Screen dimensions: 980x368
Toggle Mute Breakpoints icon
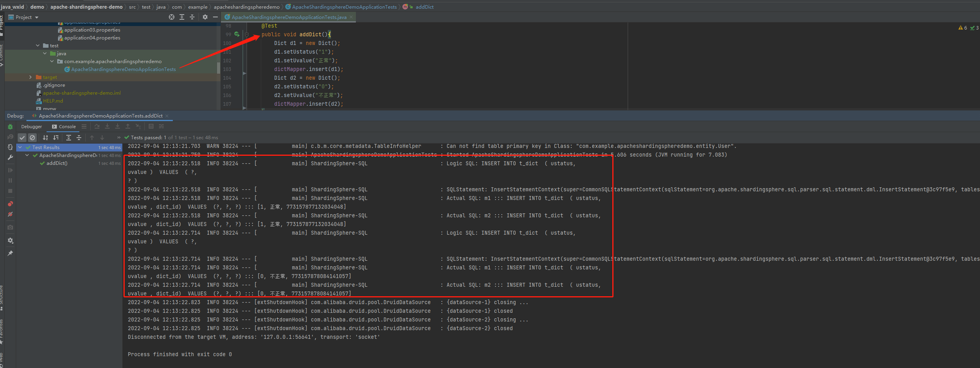10,214
